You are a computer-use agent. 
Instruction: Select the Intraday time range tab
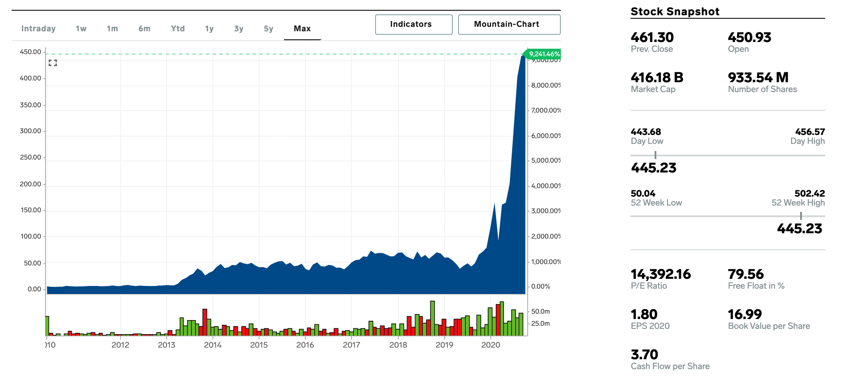(38, 29)
